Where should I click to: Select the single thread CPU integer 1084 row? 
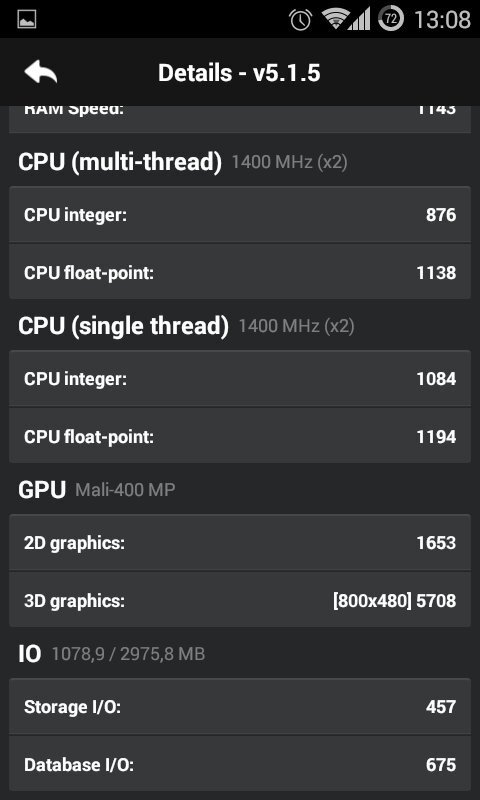point(240,379)
